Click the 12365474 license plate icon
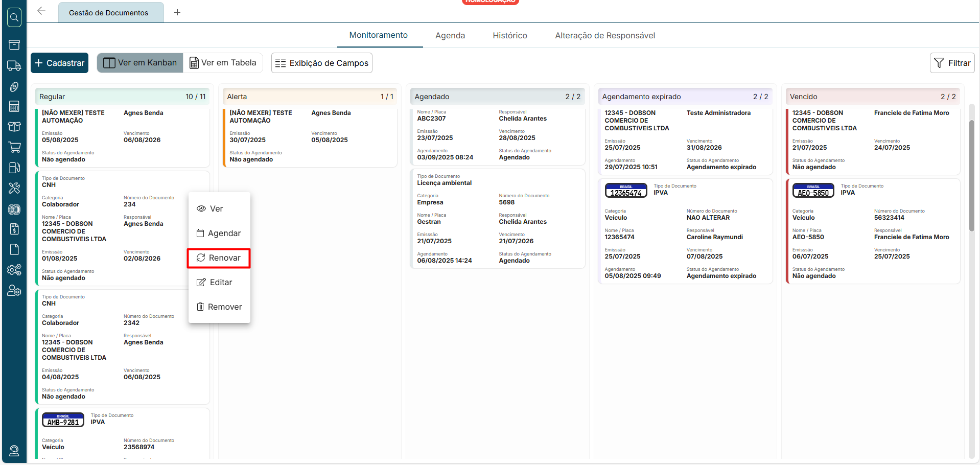980x465 pixels. click(626, 191)
